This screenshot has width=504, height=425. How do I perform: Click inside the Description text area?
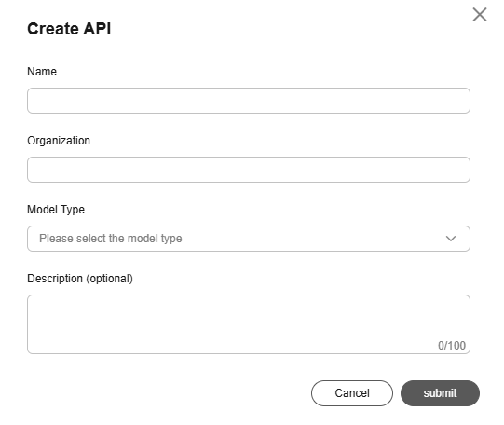(249, 324)
